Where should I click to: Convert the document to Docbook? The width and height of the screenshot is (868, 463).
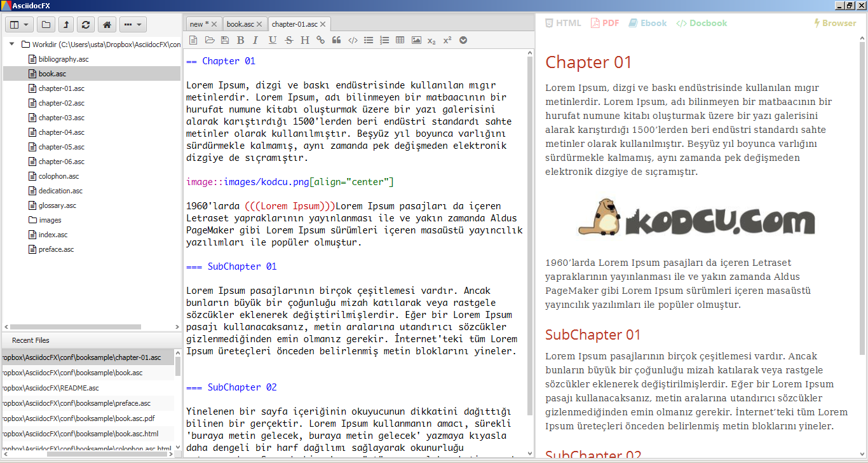(x=702, y=23)
